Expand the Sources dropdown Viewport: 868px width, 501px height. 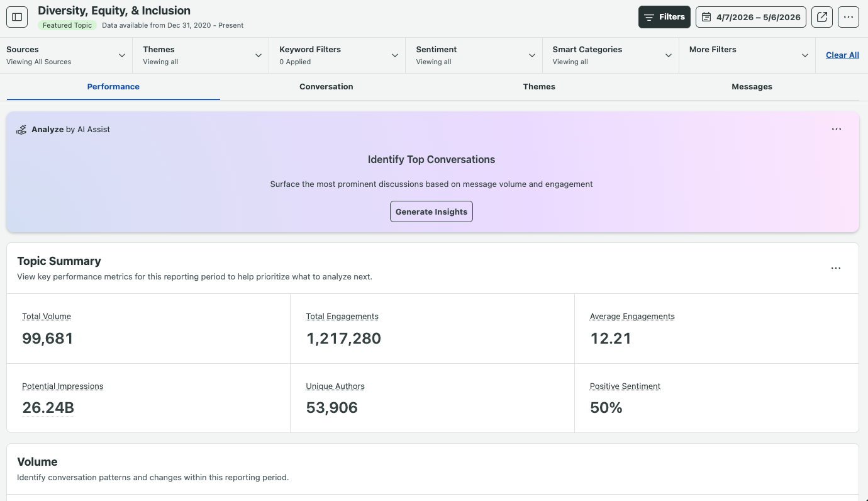66,55
